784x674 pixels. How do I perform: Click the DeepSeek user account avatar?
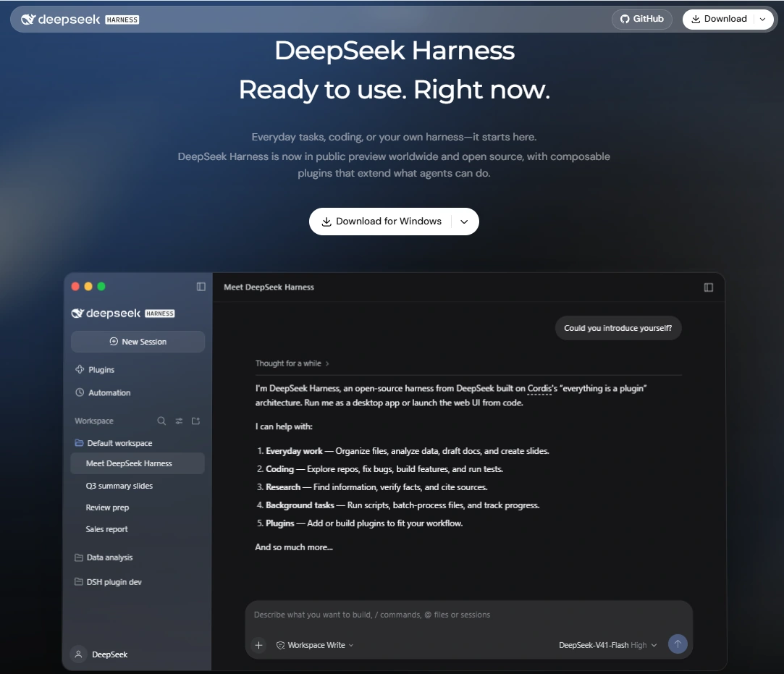point(78,654)
